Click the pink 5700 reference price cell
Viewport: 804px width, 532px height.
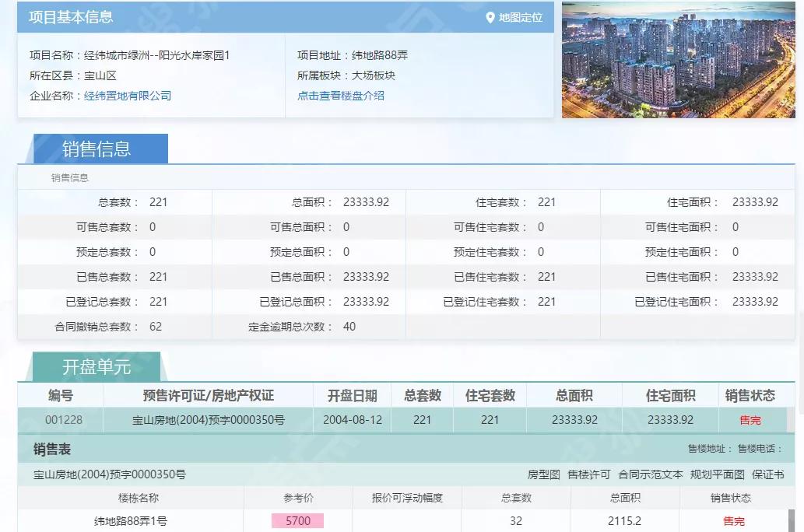point(297,521)
